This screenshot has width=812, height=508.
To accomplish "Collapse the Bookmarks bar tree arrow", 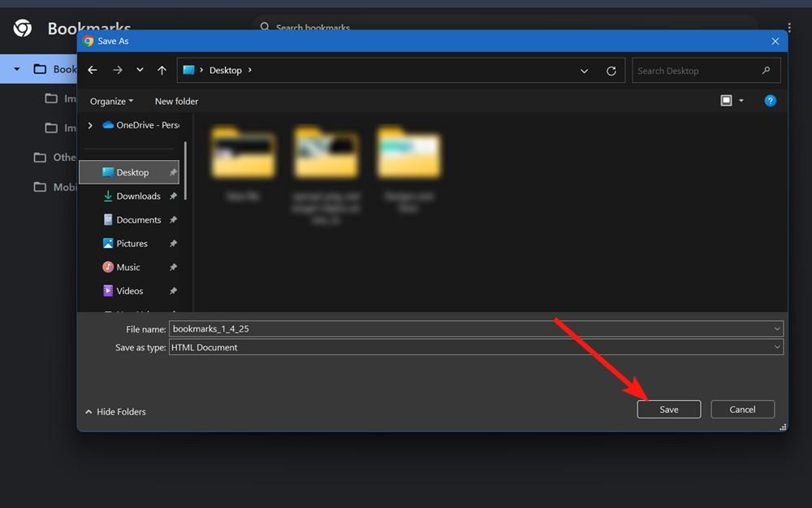I will [16, 68].
